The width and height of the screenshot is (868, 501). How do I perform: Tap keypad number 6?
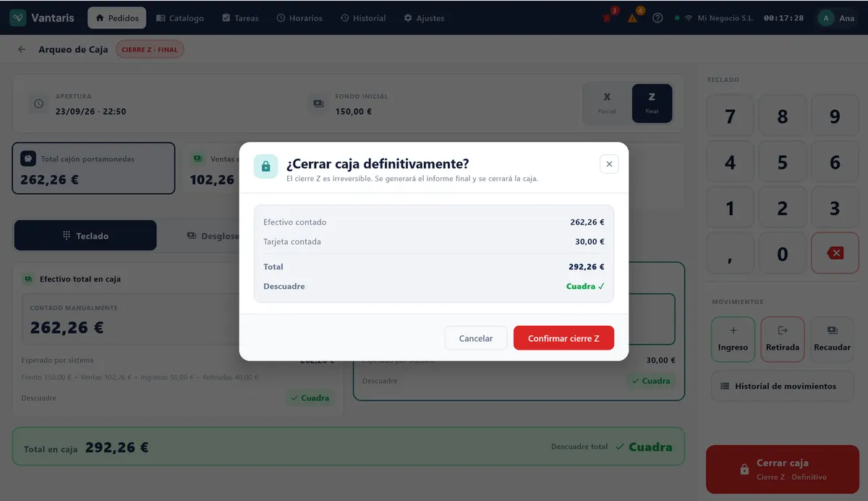pyautogui.click(x=835, y=163)
